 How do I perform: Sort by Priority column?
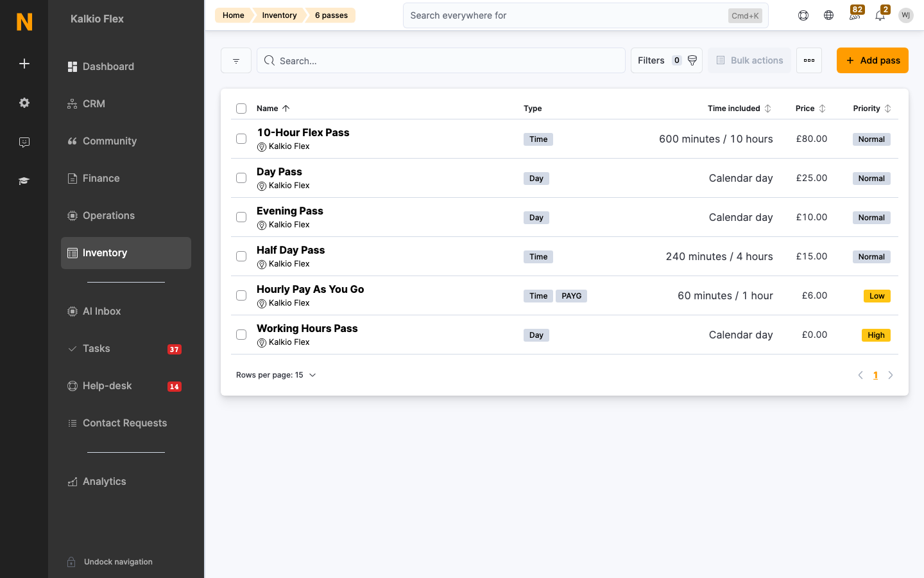[x=872, y=109]
